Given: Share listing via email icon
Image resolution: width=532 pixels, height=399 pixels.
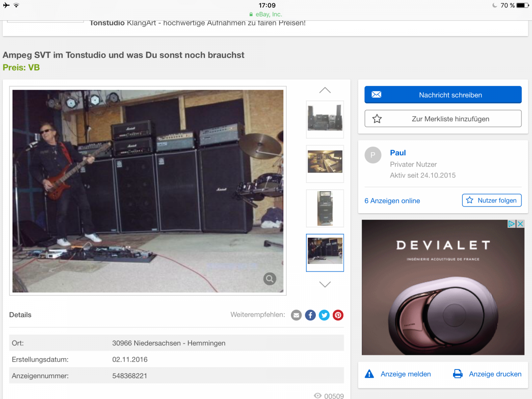Looking at the screenshot, I should coord(296,315).
